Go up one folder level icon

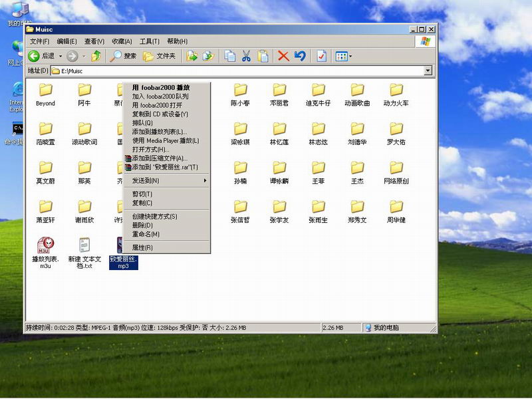pyautogui.click(x=96, y=56)
